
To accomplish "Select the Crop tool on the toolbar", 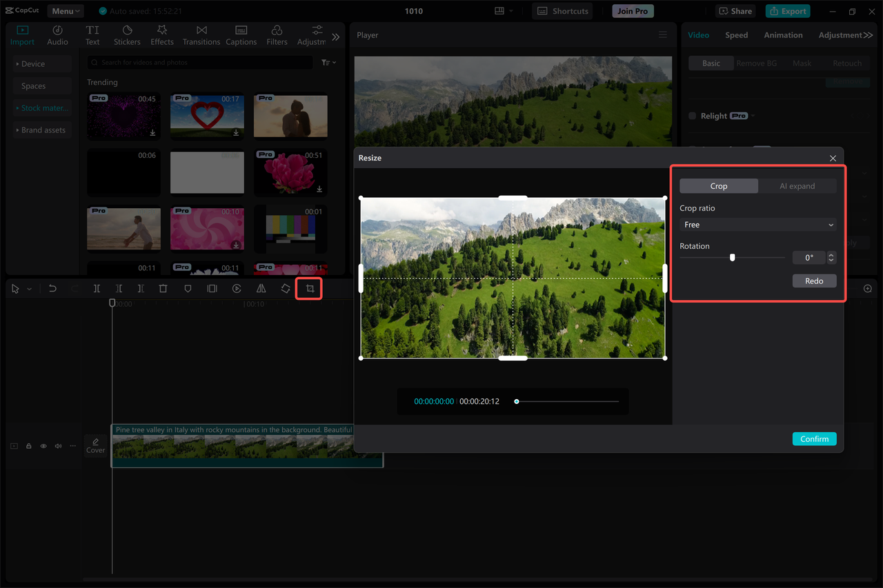I will (308, 288).
